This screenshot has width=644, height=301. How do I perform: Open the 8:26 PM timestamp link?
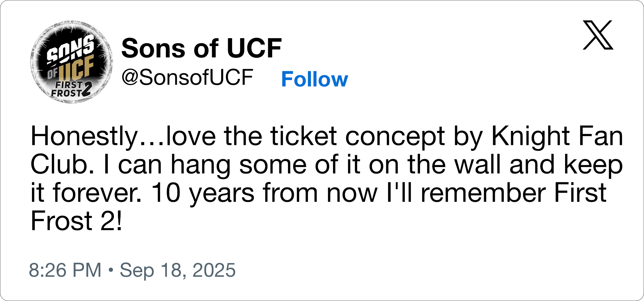(65, 270)
